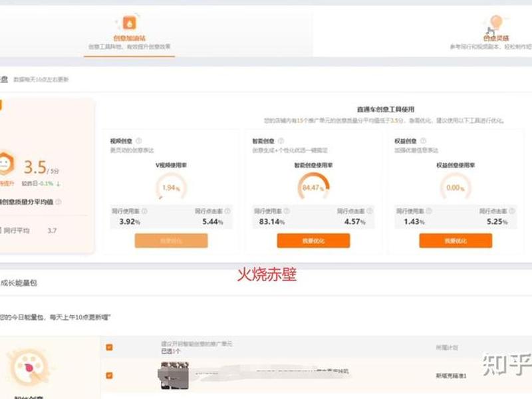
Task: Click the smiley hexagon score icon
Action: point(5,164)
